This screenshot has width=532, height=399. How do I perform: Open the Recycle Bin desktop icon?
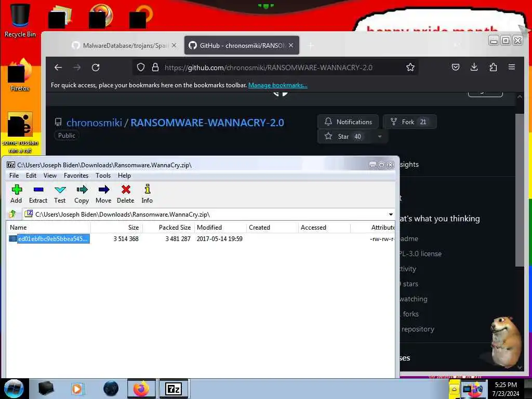coord(20,20)
